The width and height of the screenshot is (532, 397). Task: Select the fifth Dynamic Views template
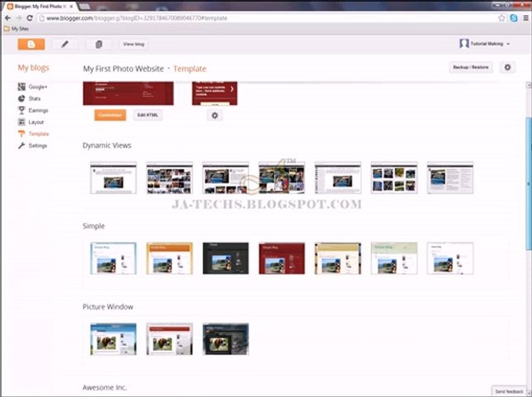[x=338, y=178]
